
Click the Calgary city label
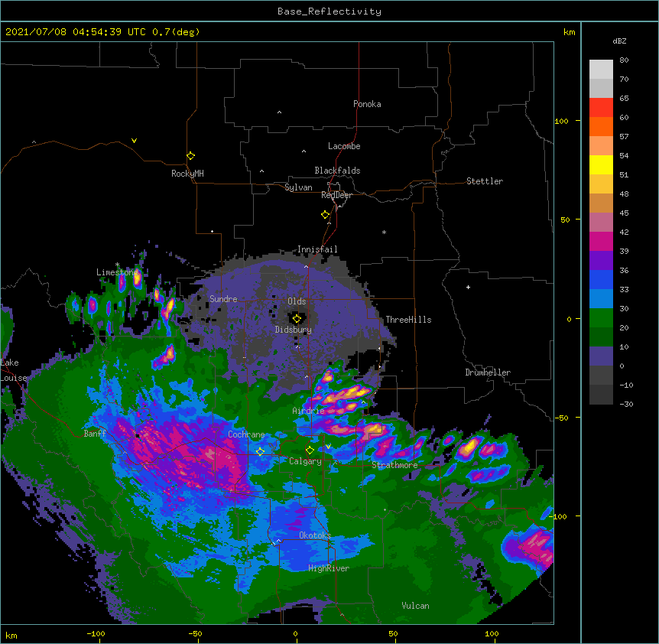click(x=305, y=461)
